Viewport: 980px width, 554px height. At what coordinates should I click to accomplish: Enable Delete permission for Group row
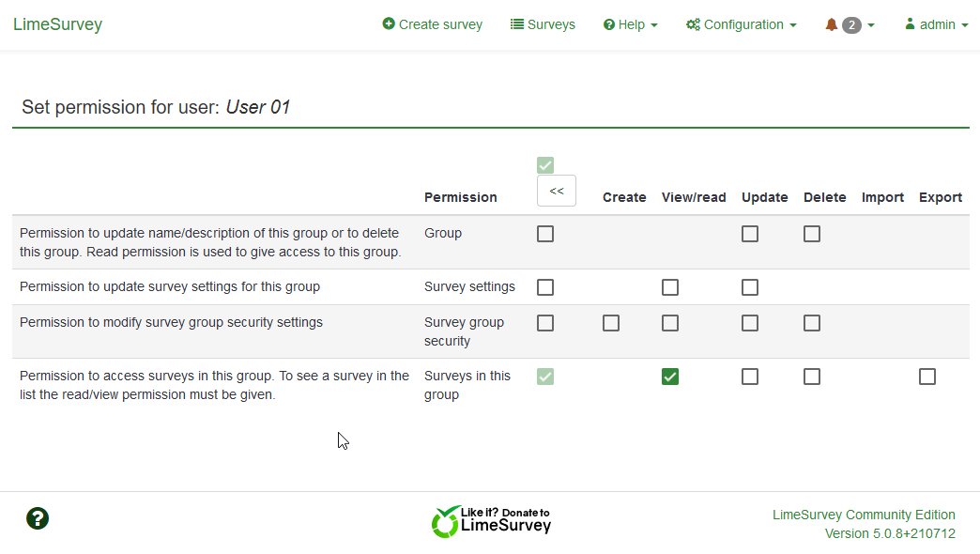(812, 234)
